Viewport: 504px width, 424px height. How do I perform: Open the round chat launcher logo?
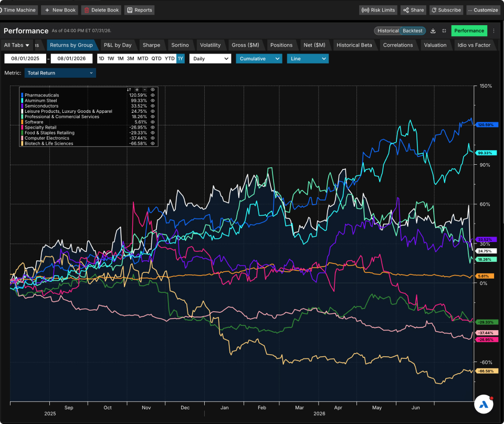[484, 404]
